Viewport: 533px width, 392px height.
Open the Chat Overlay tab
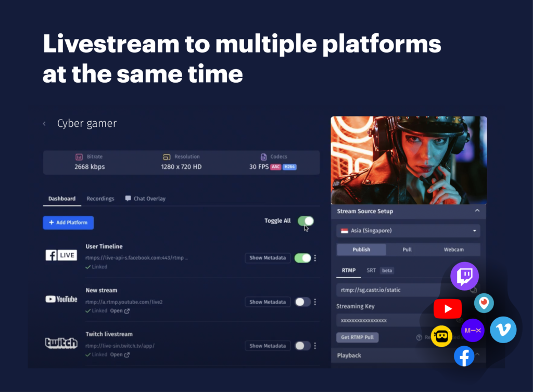(150, 198)
